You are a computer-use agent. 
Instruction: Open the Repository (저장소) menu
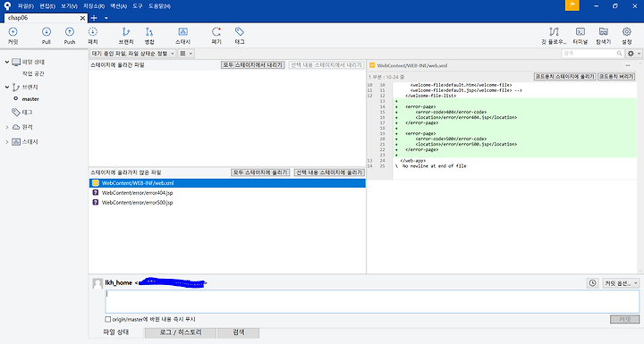click(94, 6)
